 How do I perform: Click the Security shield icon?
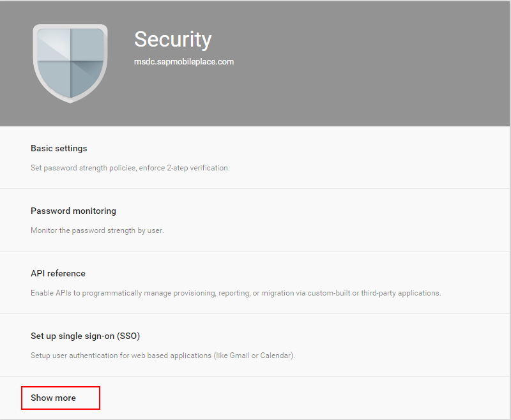point(70,63)
